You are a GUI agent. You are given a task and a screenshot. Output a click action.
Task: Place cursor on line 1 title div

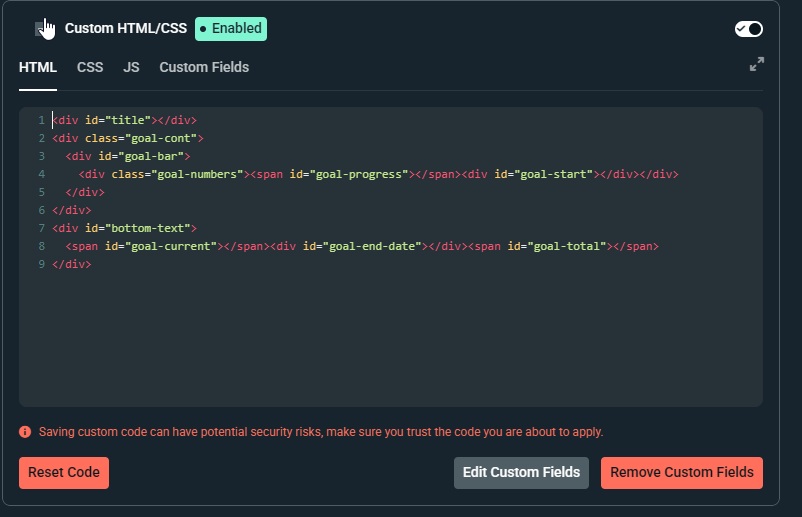point(124,120)
